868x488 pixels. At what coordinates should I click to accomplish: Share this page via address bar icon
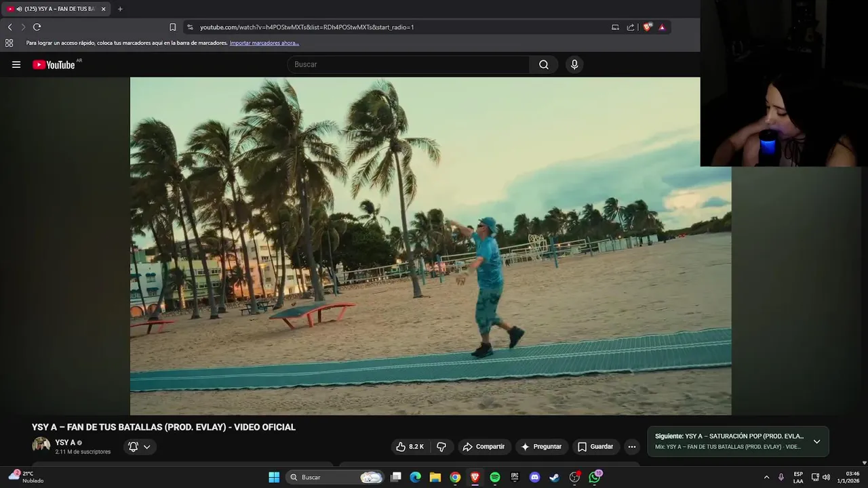point(631,27)
